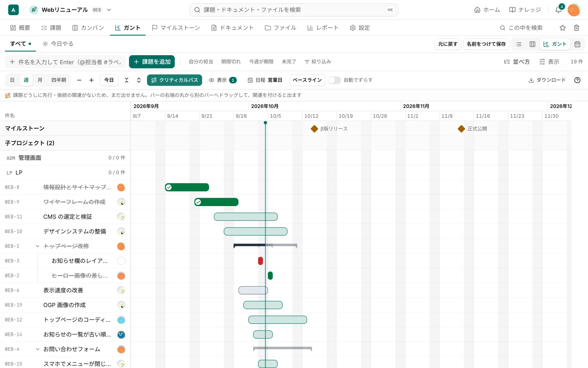Click the CMS の選定と検証 gantt bar
The height and width of the screenshot is (368, 588).
point(246,217)
